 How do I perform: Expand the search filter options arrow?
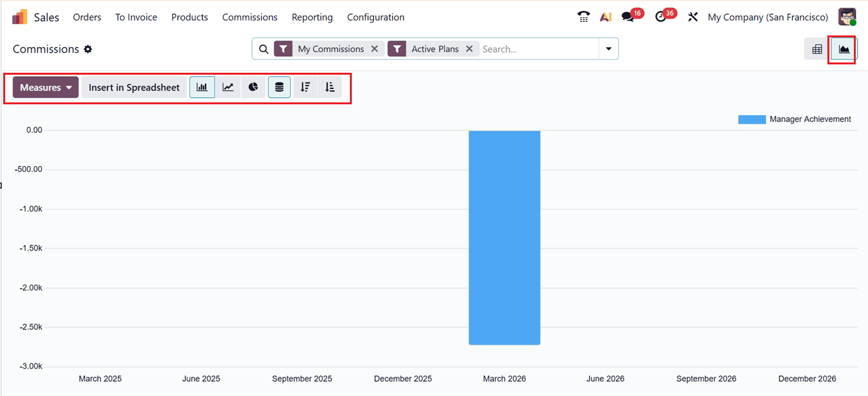click(x=608, y=48)
